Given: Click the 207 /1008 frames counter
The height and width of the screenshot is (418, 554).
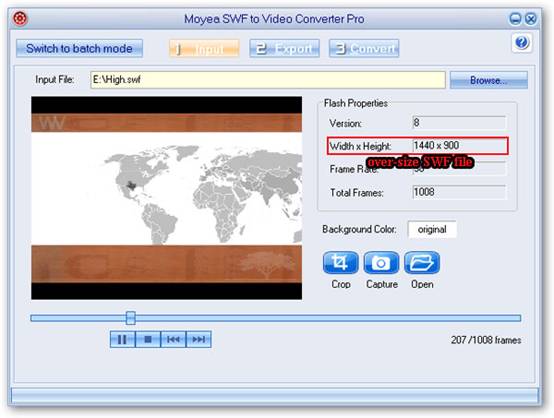Looking at the screenshot, I should [x=486, y=340].
